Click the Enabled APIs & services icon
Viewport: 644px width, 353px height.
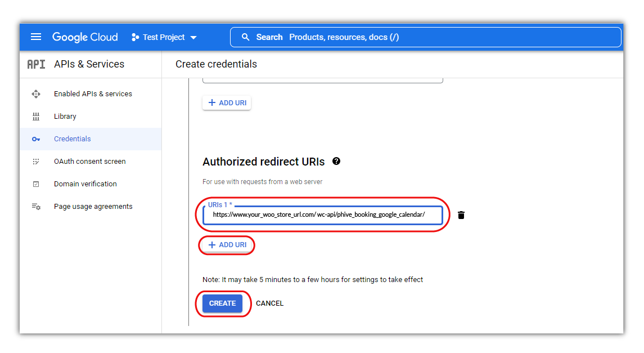click(x=36, y=94)
